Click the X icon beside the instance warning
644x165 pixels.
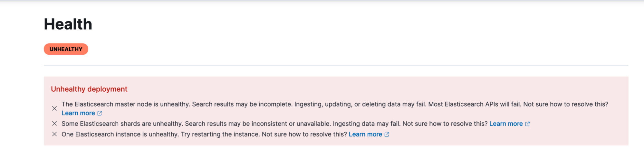(x=54, y=134)
